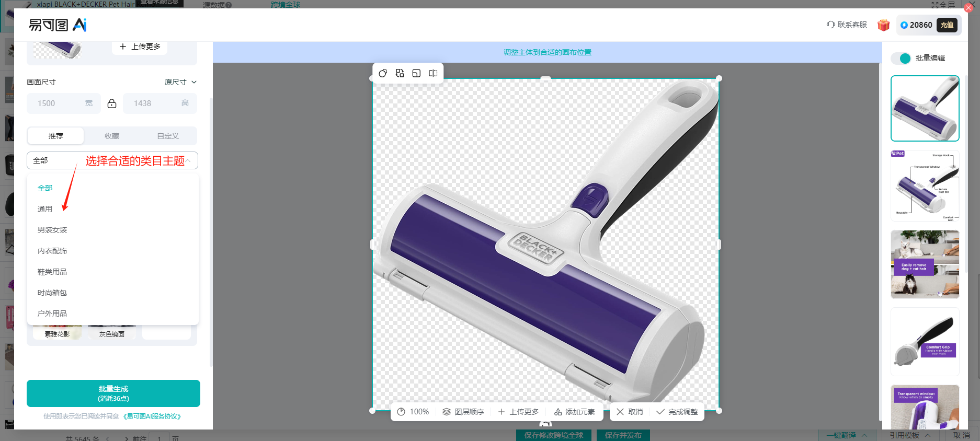The height and width of the screenshot is (441, 980).
Task: Select the pet and cat hair thumbnail
Action: coord(925,264)
